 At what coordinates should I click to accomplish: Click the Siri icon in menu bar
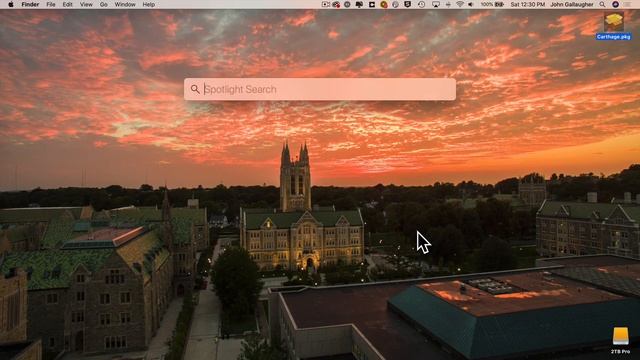(615, 4)
